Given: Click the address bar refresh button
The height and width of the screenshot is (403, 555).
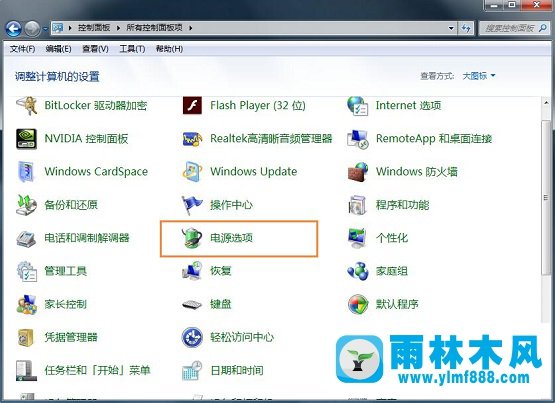Looking at the screenshot, I should pyautogui.click(x=466, y=28).
